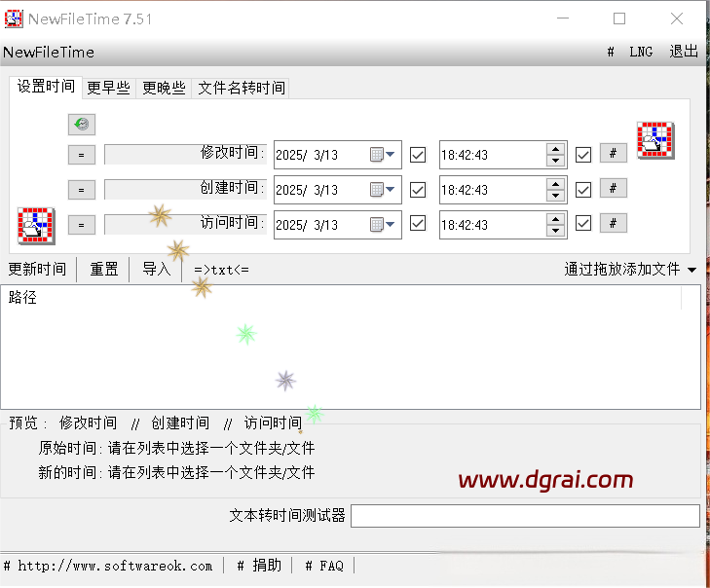Click the = button beside 修改时间
The image size is (710, 588).
coord(82,155)
